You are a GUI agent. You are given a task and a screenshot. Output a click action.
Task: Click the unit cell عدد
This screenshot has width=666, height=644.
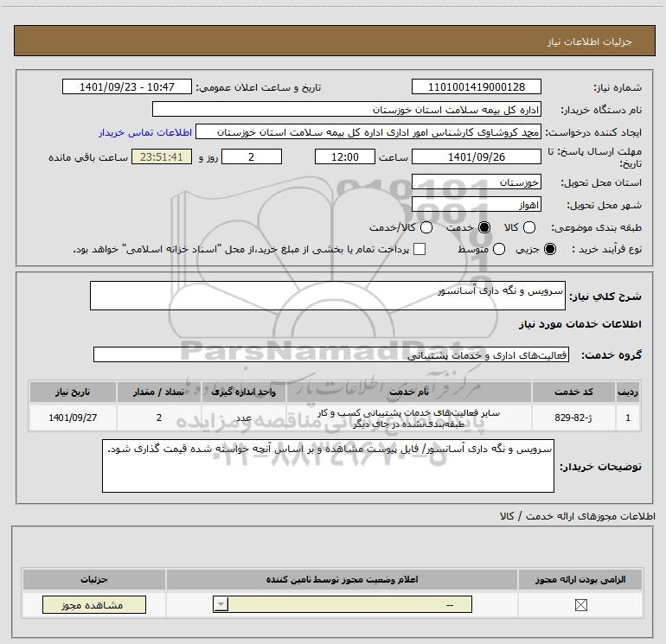click(x=244, y=418)
